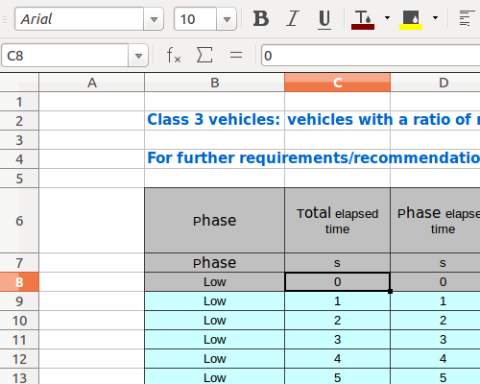Click the Formula equals icon
The width and height of the screenshot is (480, 384).
coord(236,55)
